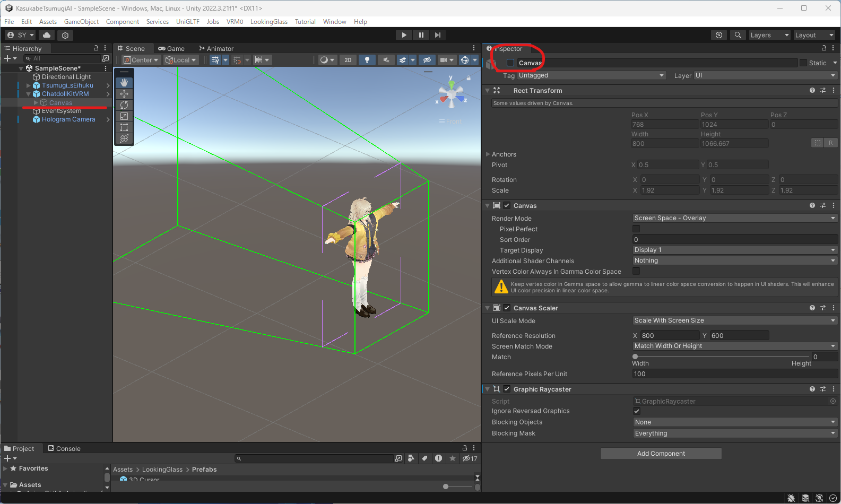
Task: Open the Tag dropdown showing Untagged
Action: (x=592, y=75)
